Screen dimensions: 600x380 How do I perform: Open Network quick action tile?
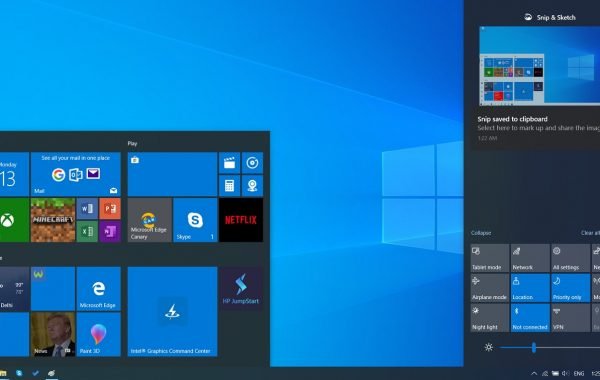(x=530, y=258)
